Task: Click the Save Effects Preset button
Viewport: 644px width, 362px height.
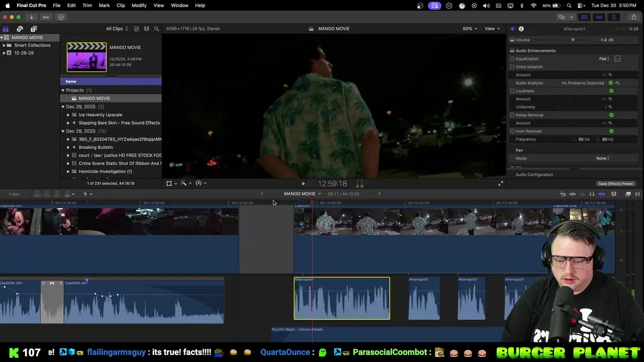Action: click(x=615, y=184)
